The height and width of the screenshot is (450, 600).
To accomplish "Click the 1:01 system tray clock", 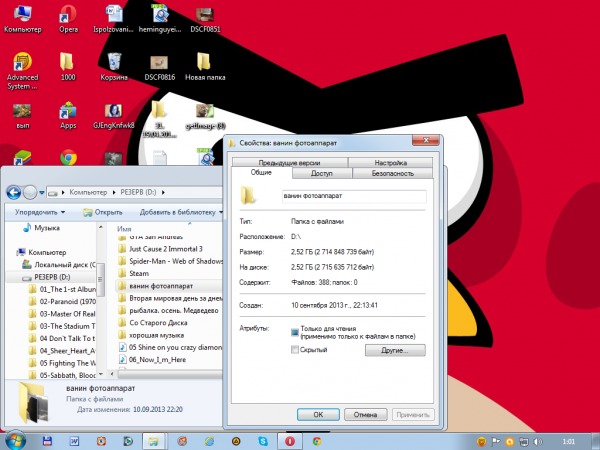I will pyautogui.click(x=569, y=442).
